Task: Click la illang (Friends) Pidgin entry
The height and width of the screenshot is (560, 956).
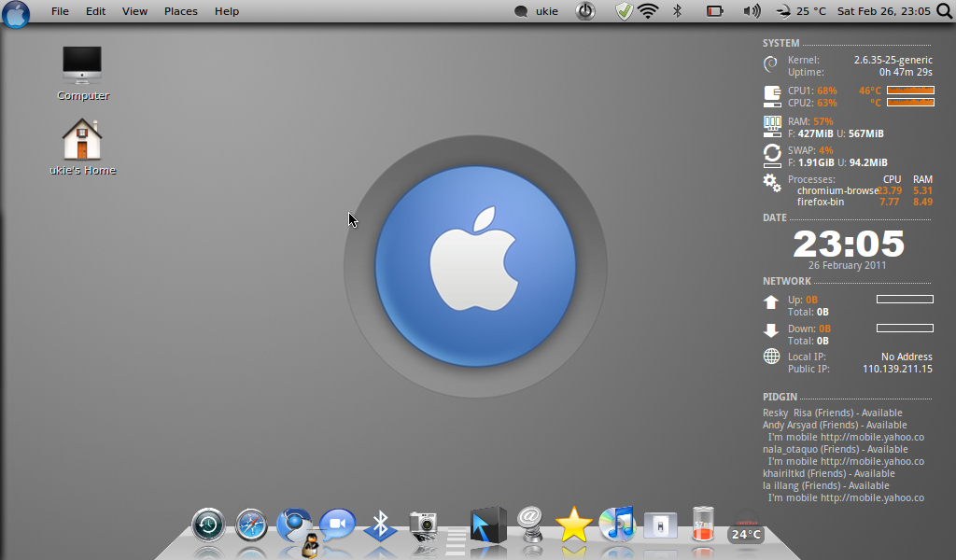Action: 825,485
